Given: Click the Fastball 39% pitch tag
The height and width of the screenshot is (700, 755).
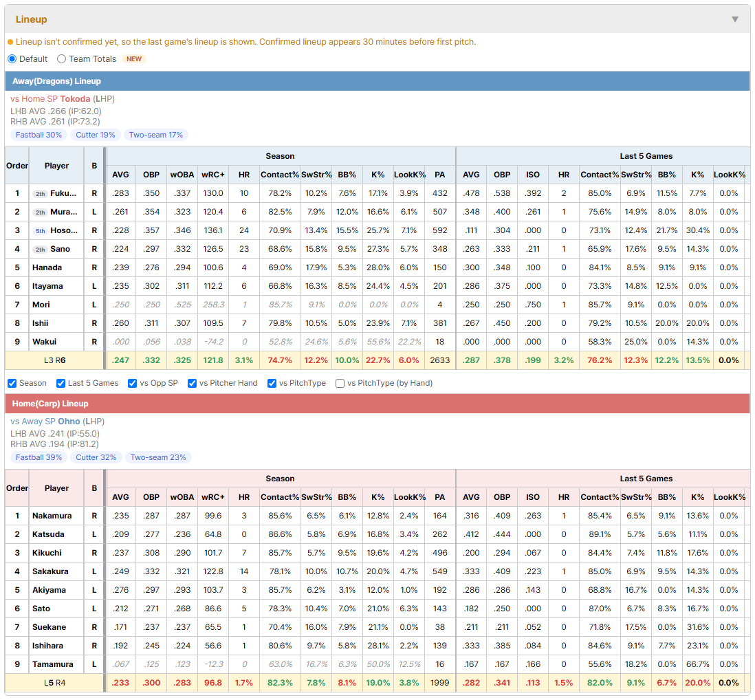Looking at the screenshot, I should pyautogui.click(x=39, y=457).
